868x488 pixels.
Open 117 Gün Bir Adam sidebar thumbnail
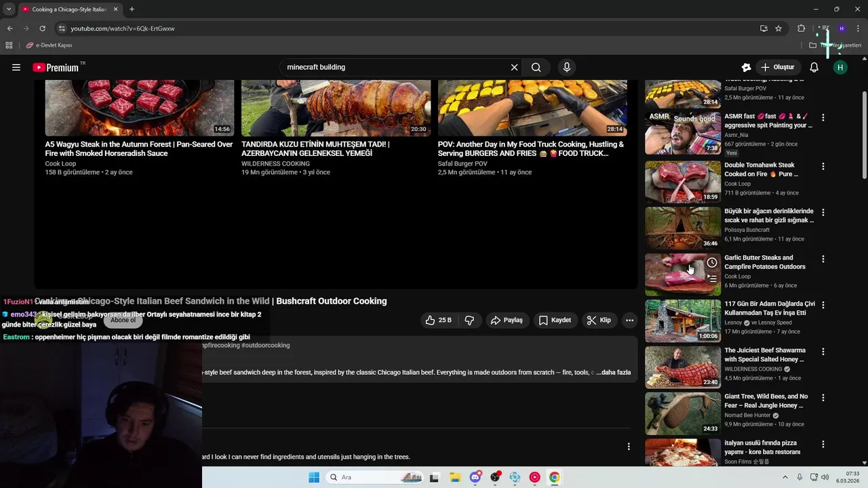[683, 321]
